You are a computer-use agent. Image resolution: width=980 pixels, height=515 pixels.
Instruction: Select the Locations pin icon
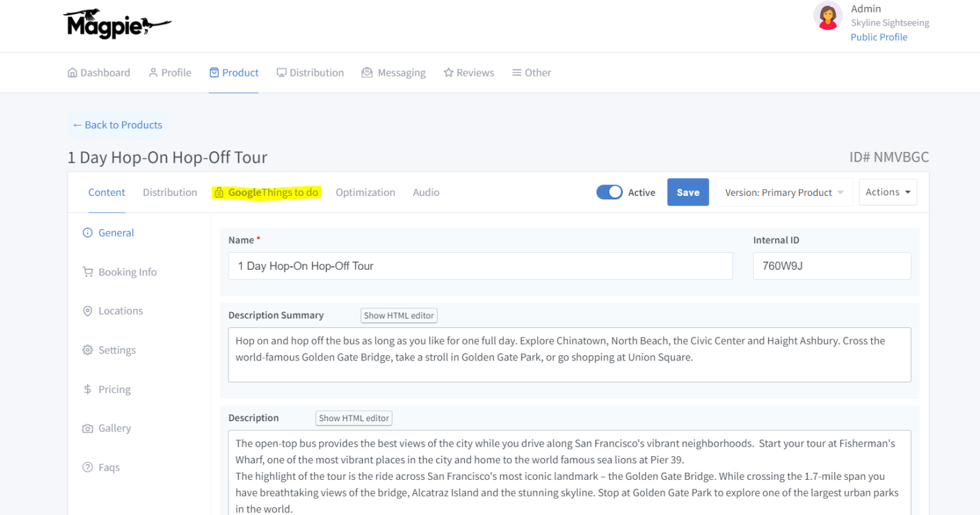87,311
